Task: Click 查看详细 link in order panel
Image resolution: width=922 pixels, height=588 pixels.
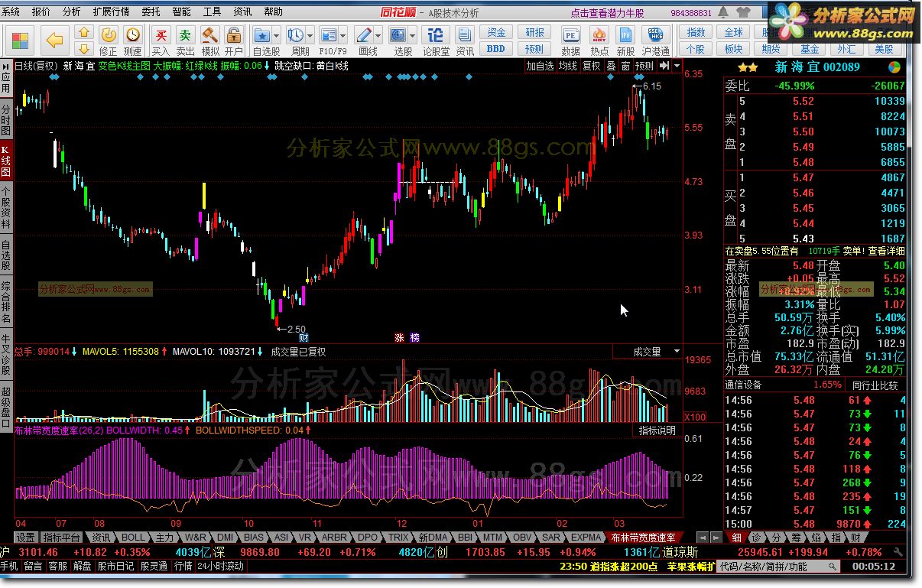Action: pos(887,251)
